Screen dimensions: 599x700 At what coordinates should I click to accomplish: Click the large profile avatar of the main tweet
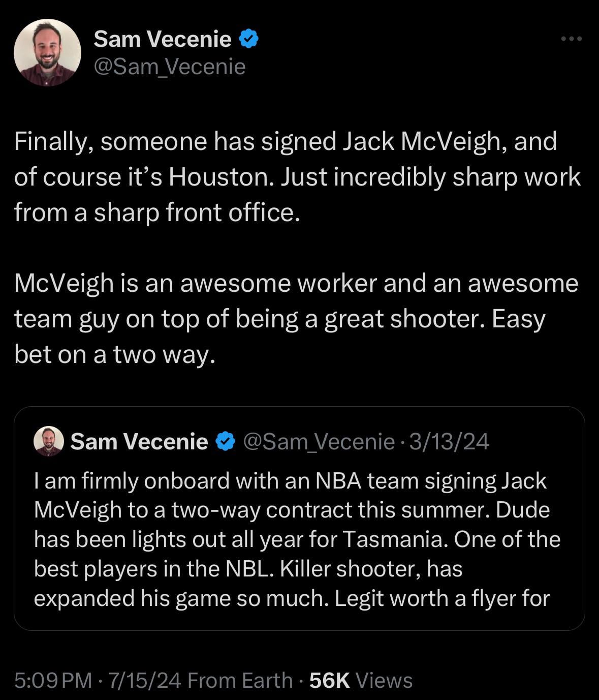47,52
